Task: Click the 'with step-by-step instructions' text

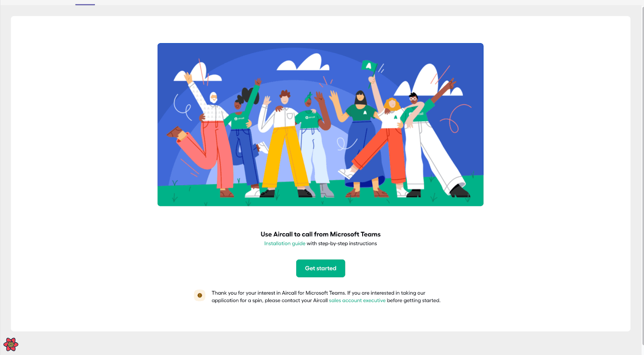Action: [x=342, y=244]
